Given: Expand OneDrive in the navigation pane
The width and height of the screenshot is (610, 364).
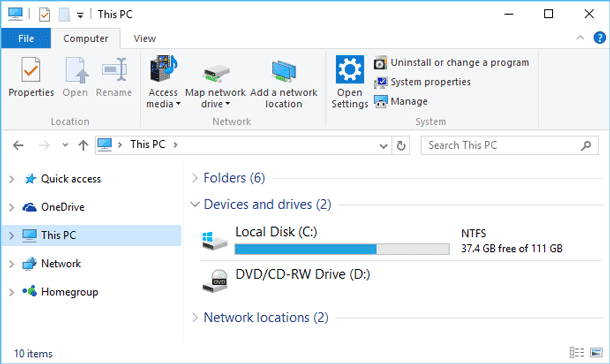Looking at the screenshot, I should [x=12, y=208].
